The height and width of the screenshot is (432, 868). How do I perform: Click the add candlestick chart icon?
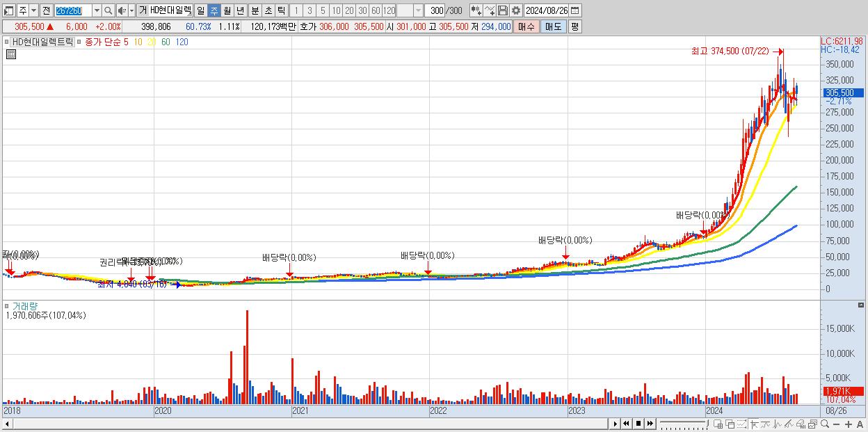[476, 10]
